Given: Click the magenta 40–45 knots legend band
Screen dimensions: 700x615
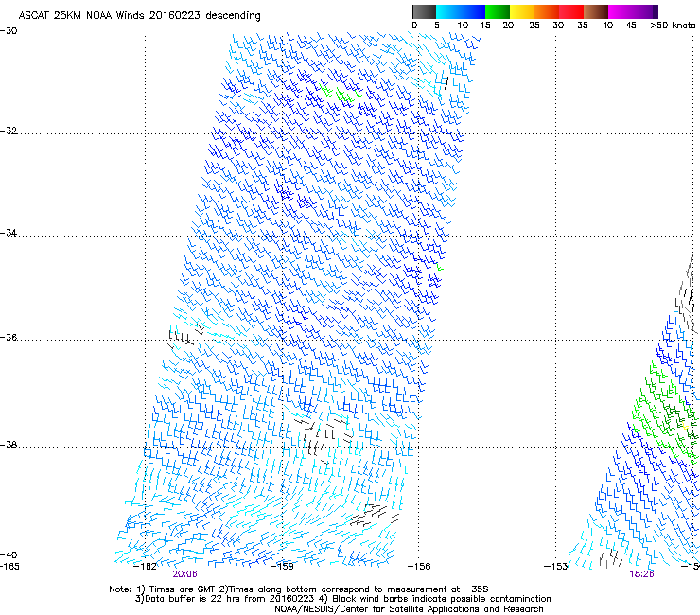Looking at the screenshot, I should [621, 11].
